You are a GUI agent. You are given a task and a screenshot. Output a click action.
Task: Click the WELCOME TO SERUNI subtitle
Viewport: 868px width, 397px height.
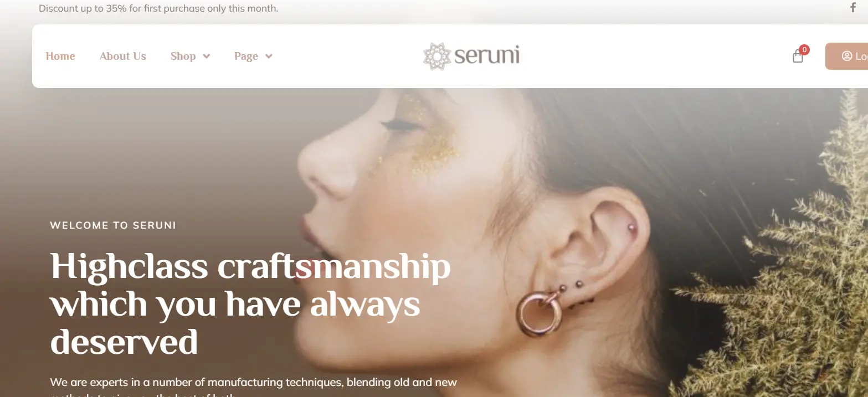click(x=113, y=225)
